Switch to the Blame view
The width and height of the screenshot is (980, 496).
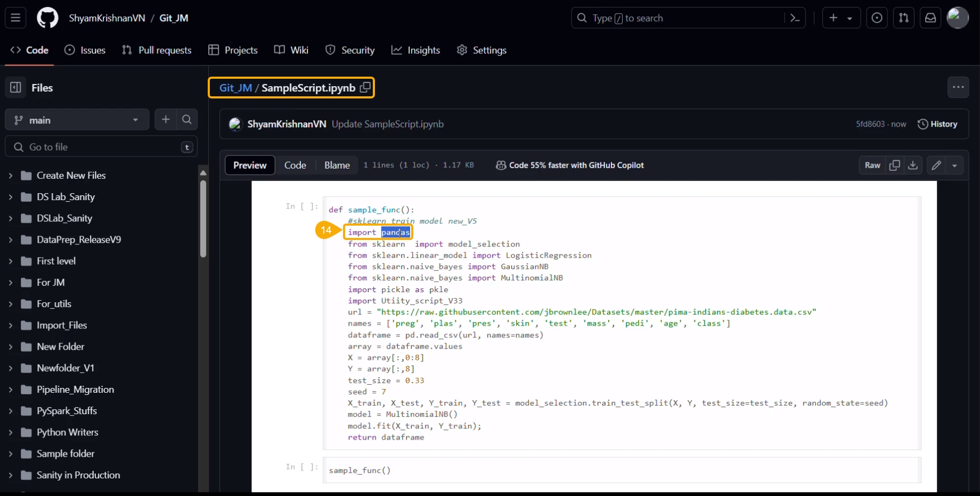click(x=337, y=166)
